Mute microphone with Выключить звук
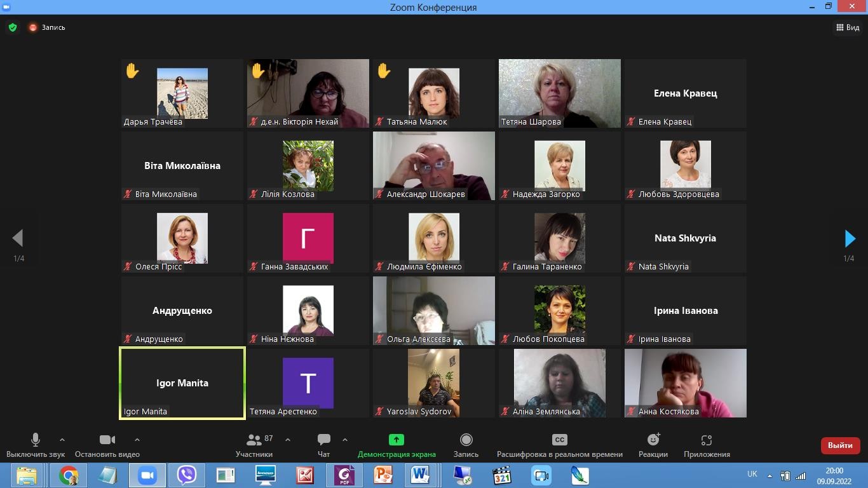This screenshot has width=868, height=488. pos(36,445)
